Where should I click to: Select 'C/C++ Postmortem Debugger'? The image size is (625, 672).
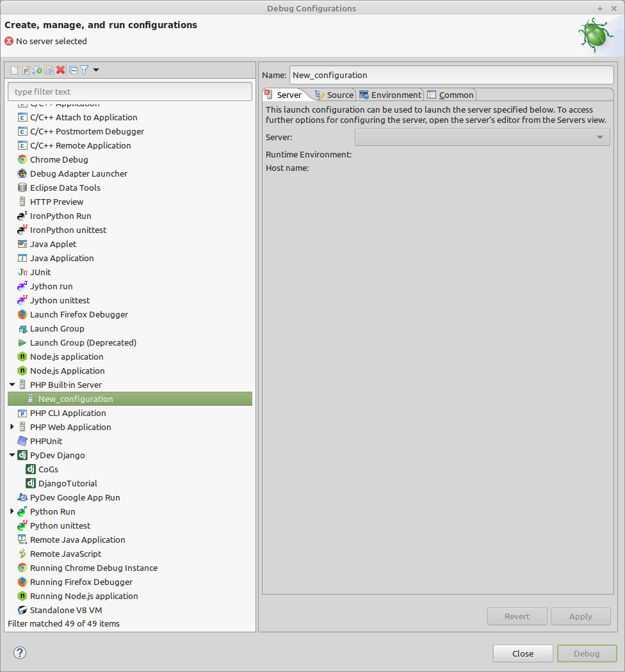coord(87,131)
